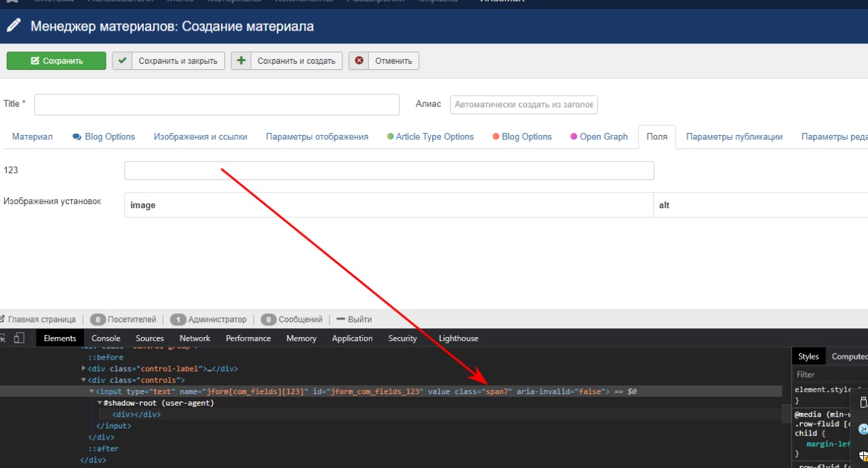Toggle the DevTools device toolbar icon
This screenshot has height=468, width=868.
click(x=19, y=338)
